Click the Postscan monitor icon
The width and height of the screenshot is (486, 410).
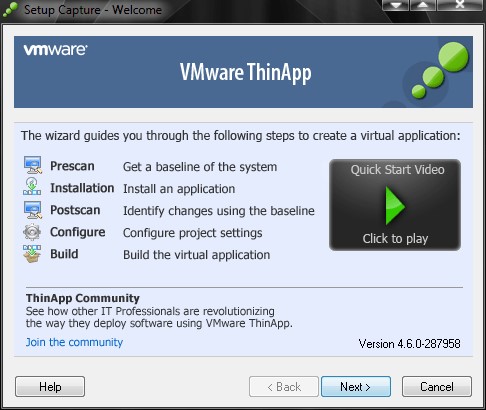pos(33,210)
